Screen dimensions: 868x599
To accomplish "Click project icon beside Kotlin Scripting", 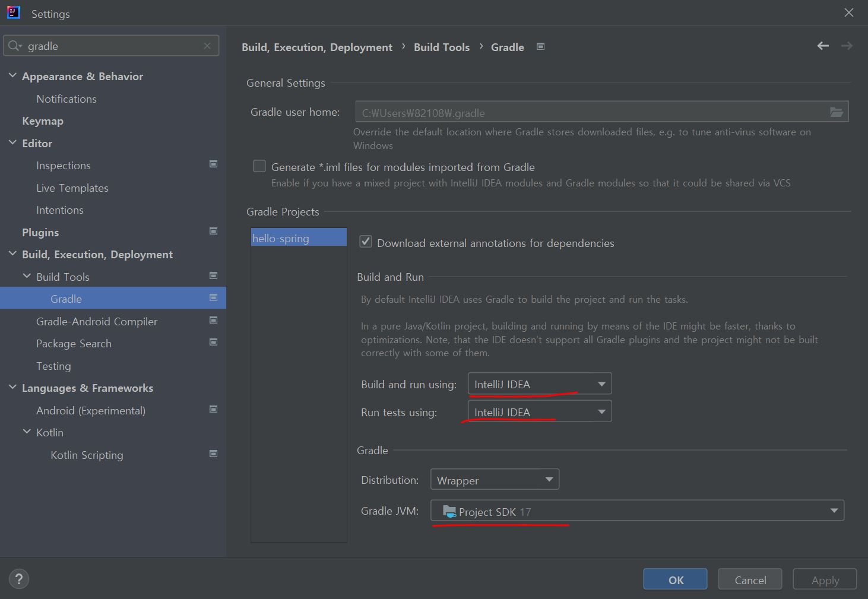I will 214,454.
